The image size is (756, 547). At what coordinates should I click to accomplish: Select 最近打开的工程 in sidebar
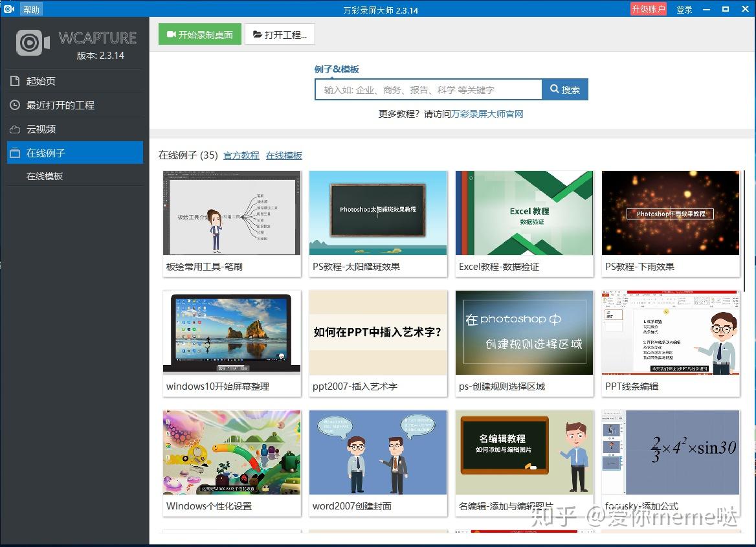point(75,105)
